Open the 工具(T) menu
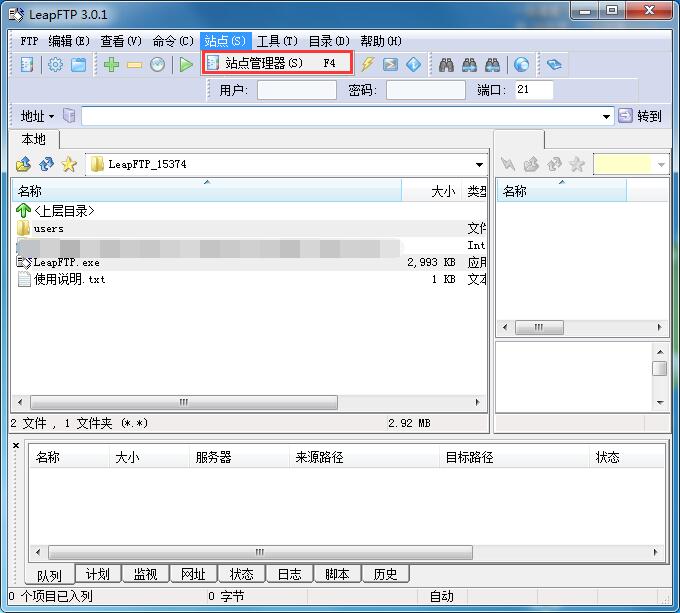This screenshot has height=613, width=680. [x=277, y=41]
